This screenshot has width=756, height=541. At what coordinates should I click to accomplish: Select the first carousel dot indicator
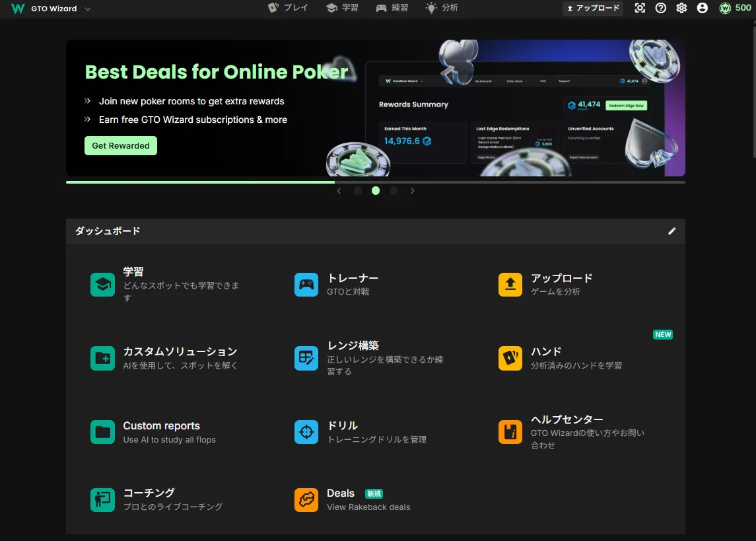(358, 191)
